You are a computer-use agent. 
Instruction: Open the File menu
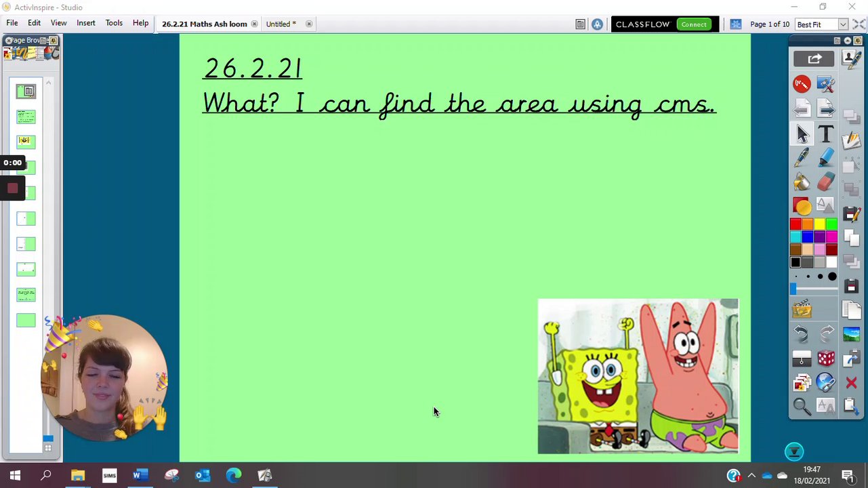(x=12, y=23)
